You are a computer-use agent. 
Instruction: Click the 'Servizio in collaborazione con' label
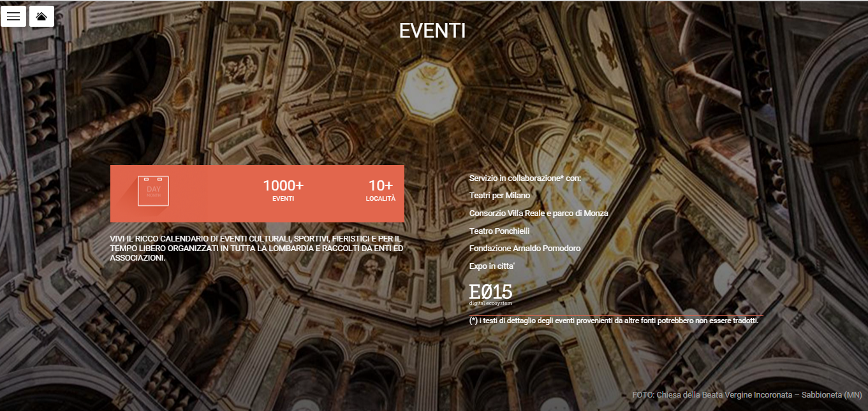click(x=525, y=178)
